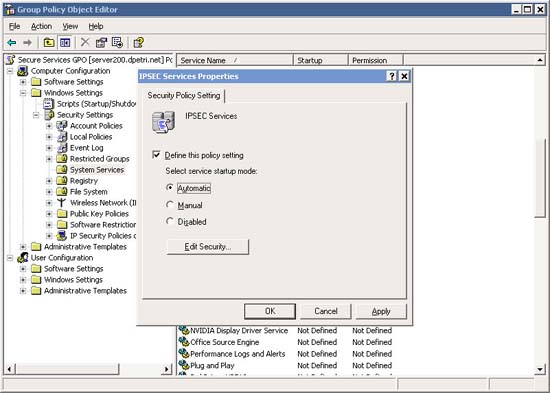Viewport: 550px width, 393px height.
Task: Select the Software Restriction Policies item
Action: (x=103, y=225)
